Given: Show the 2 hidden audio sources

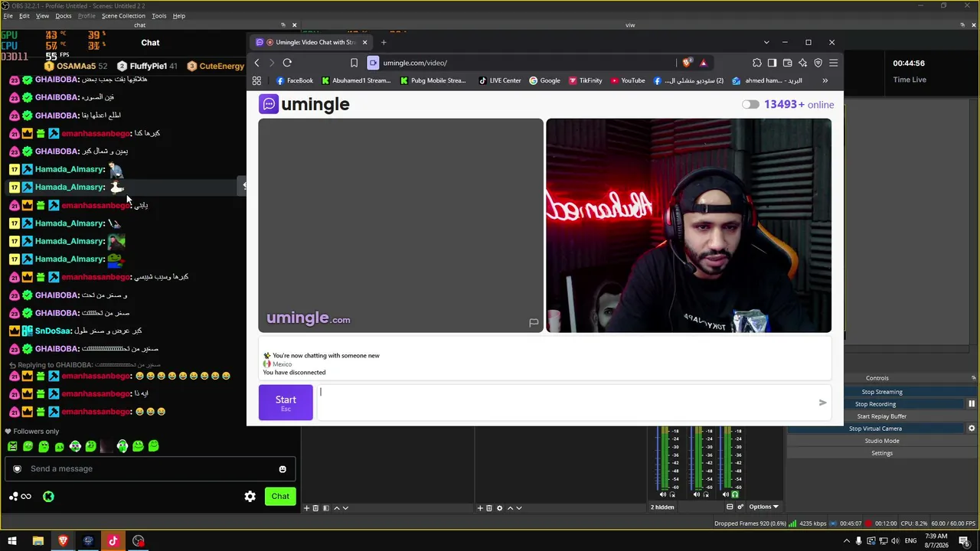Looking at the screenshot, I should click(662, 507).
